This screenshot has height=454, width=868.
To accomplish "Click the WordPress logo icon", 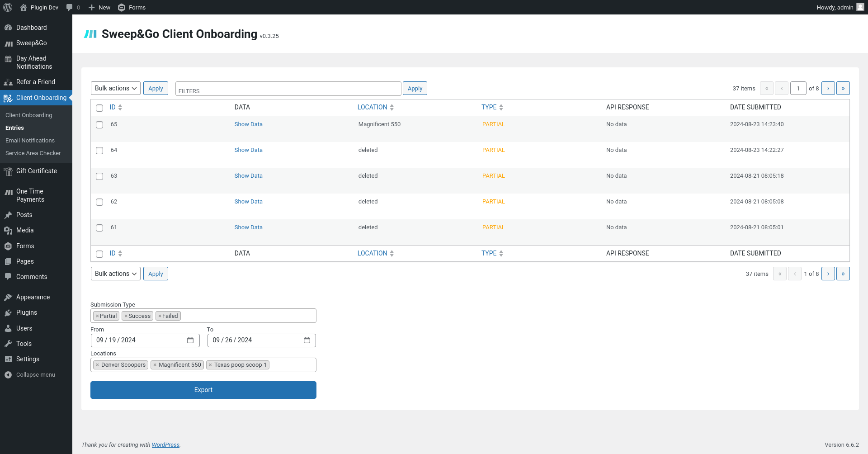I will (8, 7).
